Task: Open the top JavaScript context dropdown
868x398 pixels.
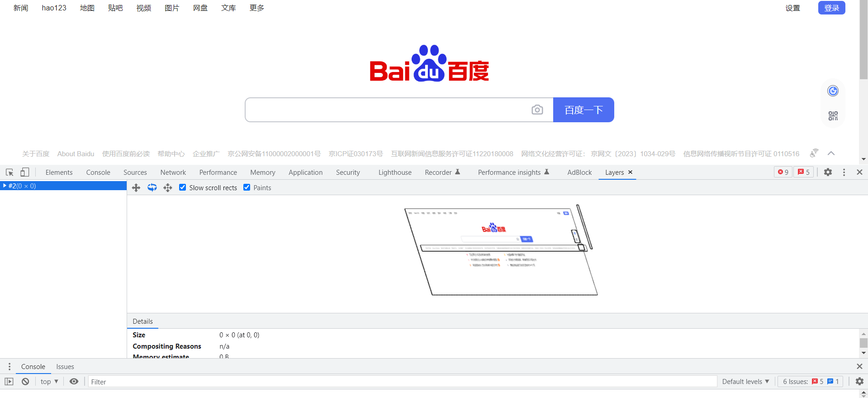Action: (49, 382)
